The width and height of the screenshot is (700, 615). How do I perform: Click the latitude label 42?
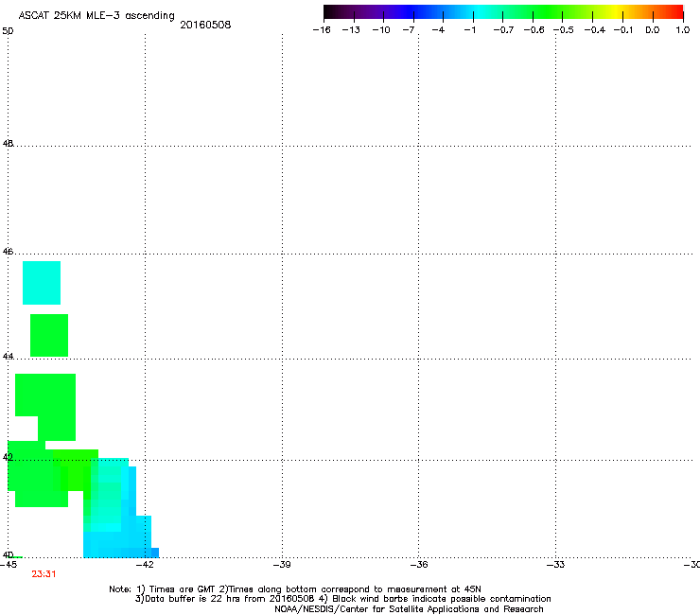click(x=8, y=457)
